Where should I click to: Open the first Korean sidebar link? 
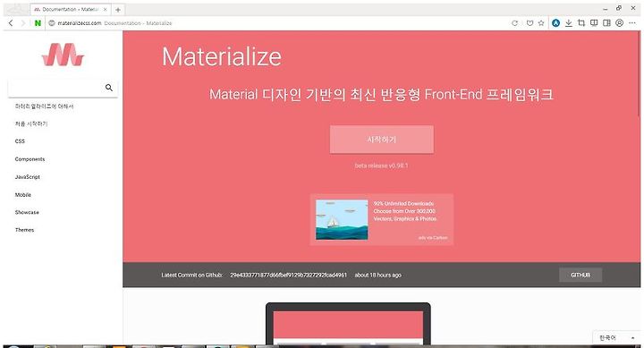point(45,106)
